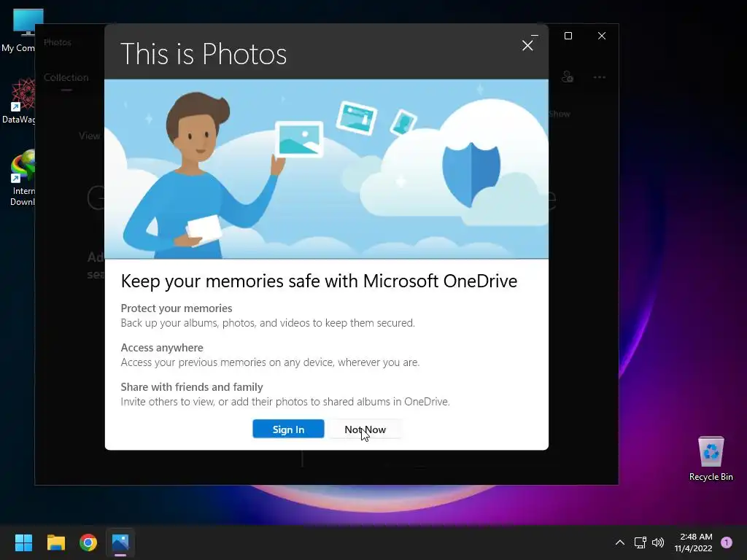This screenshot has height=560, width=747.
Task: Click the 'Keep your memories safe' heading
Action: 319,281
